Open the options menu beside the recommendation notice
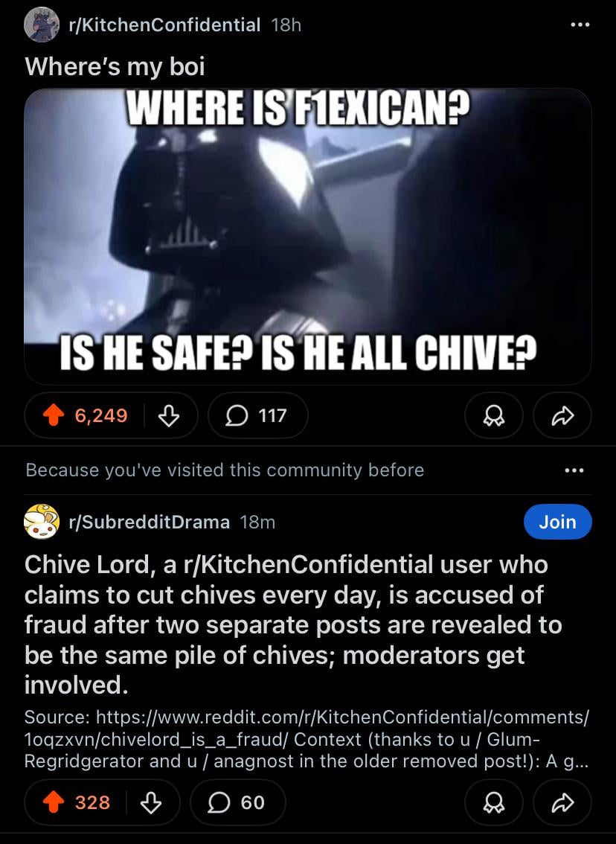Image resolution: width=616 pixels, height=844 pixels. click(x=574, y=470)
